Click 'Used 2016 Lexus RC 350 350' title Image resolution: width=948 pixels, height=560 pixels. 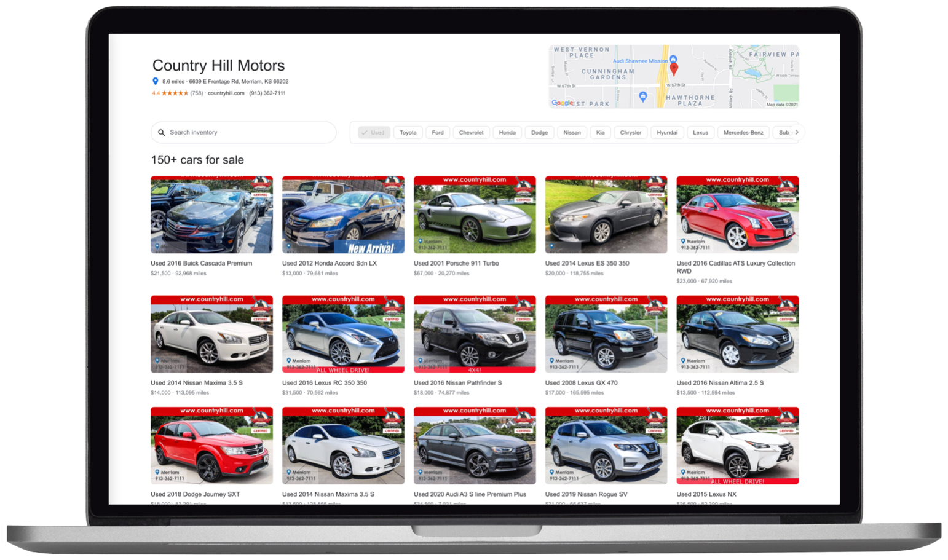point(325,382)
